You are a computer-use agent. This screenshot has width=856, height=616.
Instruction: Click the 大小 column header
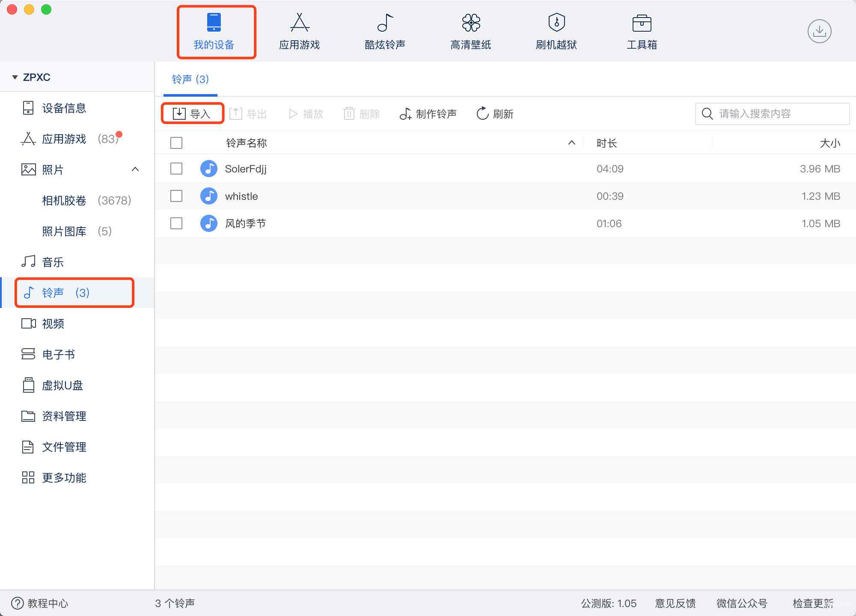(x=830, y=143)
